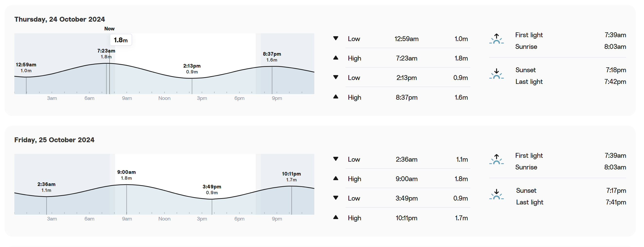
Task: Click Thursday's sunrise icon beside First light
Action: 496,39
